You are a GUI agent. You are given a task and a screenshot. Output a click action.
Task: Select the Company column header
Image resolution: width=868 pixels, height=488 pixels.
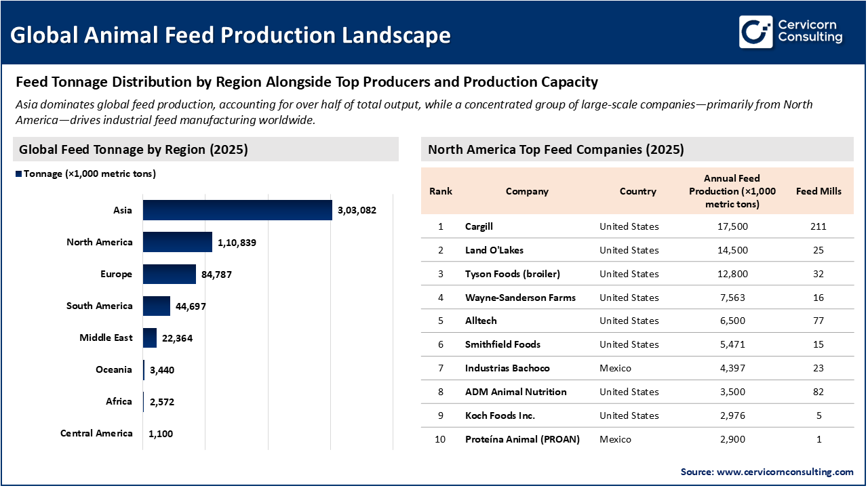coord(527,191)
